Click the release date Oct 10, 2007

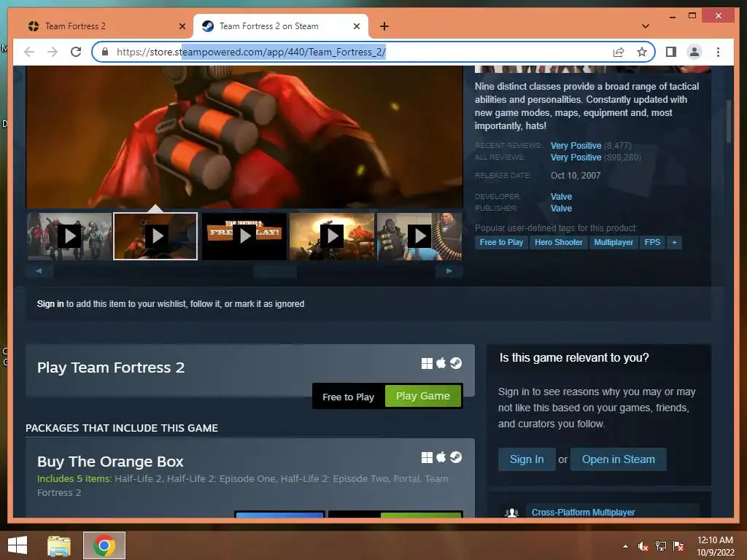point(576,176)
